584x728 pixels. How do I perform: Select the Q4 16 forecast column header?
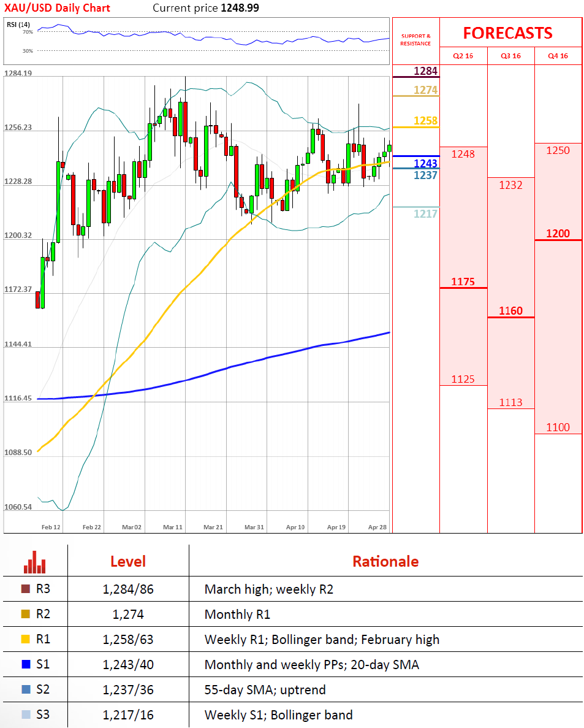point(558,56)
